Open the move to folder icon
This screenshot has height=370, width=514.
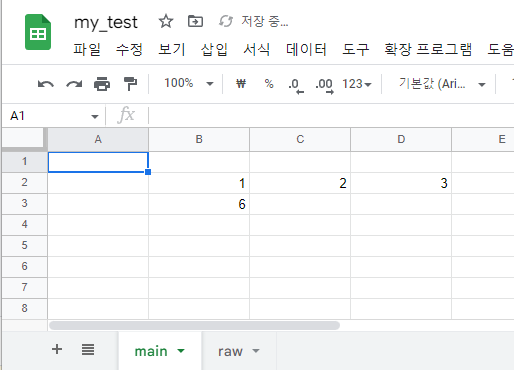(195, 22)
